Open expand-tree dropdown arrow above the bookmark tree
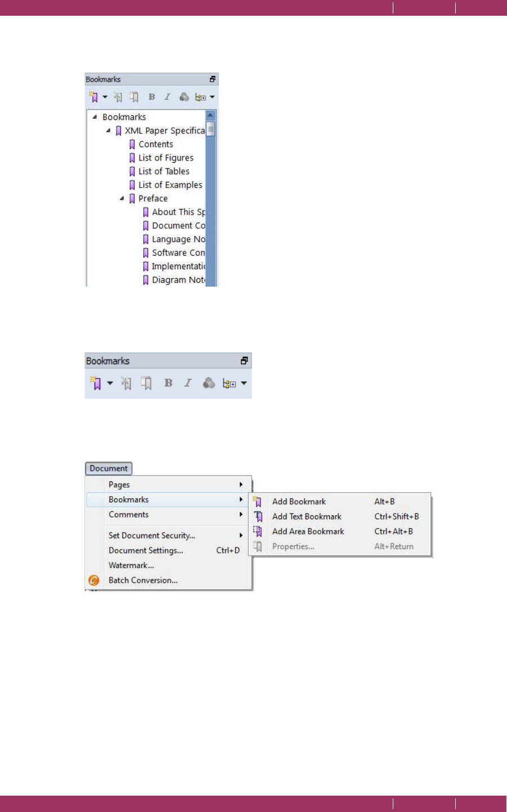507x812 pixels. click(212, 97)
